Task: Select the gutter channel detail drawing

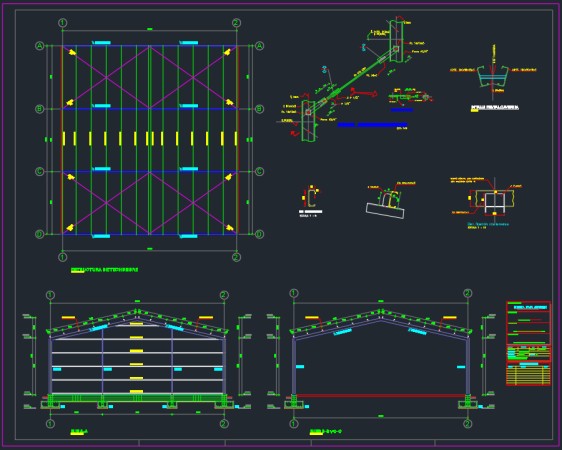Action: [493, 77]
